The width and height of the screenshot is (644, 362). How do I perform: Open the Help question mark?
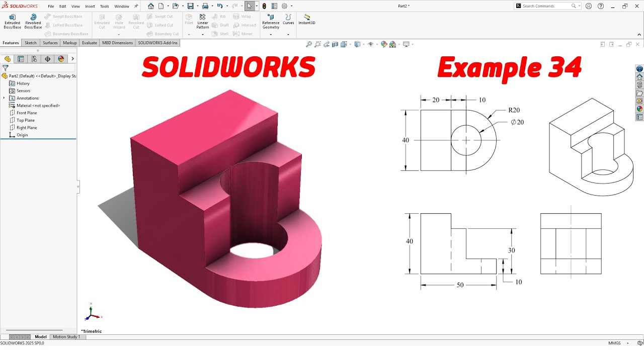[x=601, y=6]
